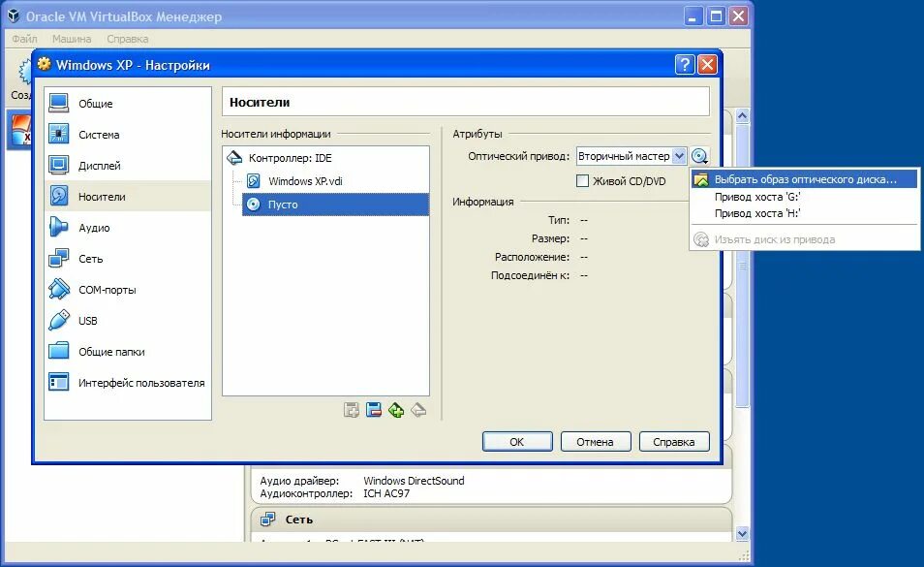Viewport: 924px width, 567px height.
Task: Click the Сеть section header in details pane
Action: point(491,520)
